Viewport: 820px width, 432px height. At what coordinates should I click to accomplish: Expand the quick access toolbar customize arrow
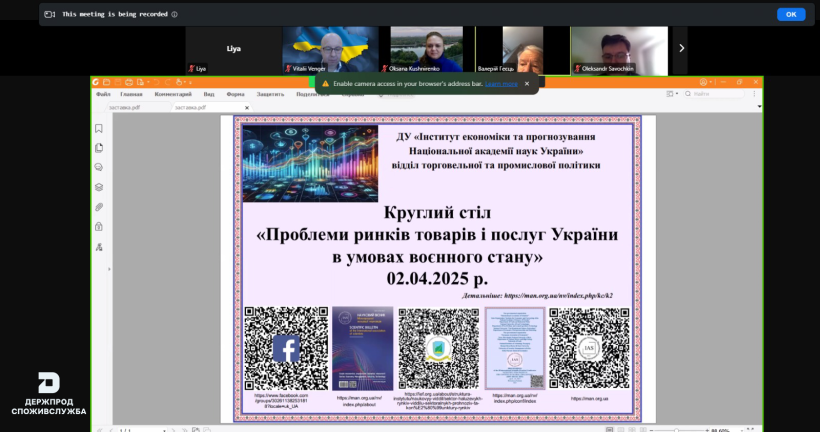[x=190, y=82]
